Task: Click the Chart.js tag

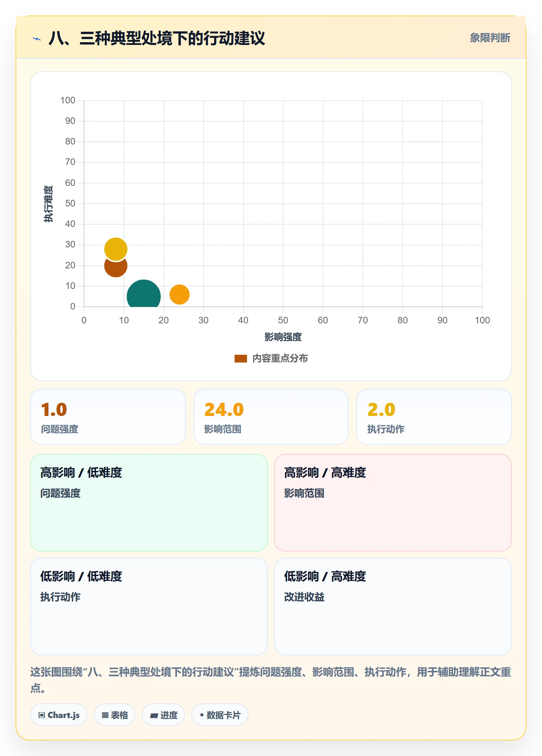Action: 59,715
